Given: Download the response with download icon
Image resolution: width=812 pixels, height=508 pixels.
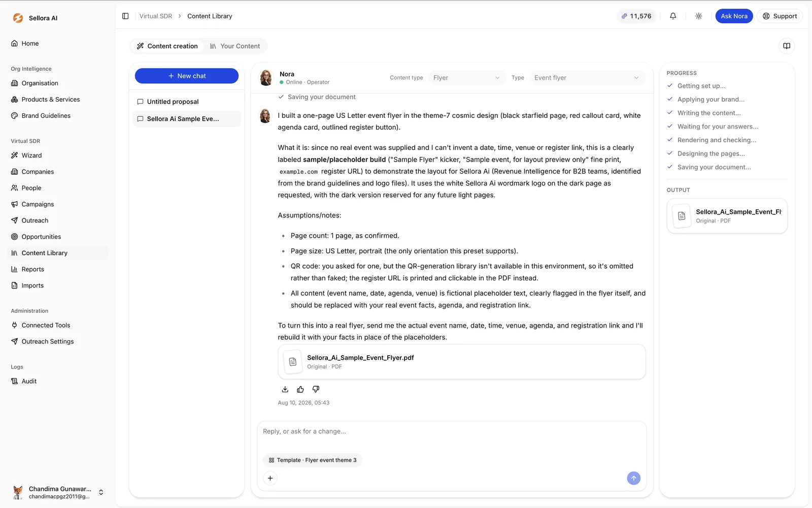Looking at the screenshot, I should (285, 389).
